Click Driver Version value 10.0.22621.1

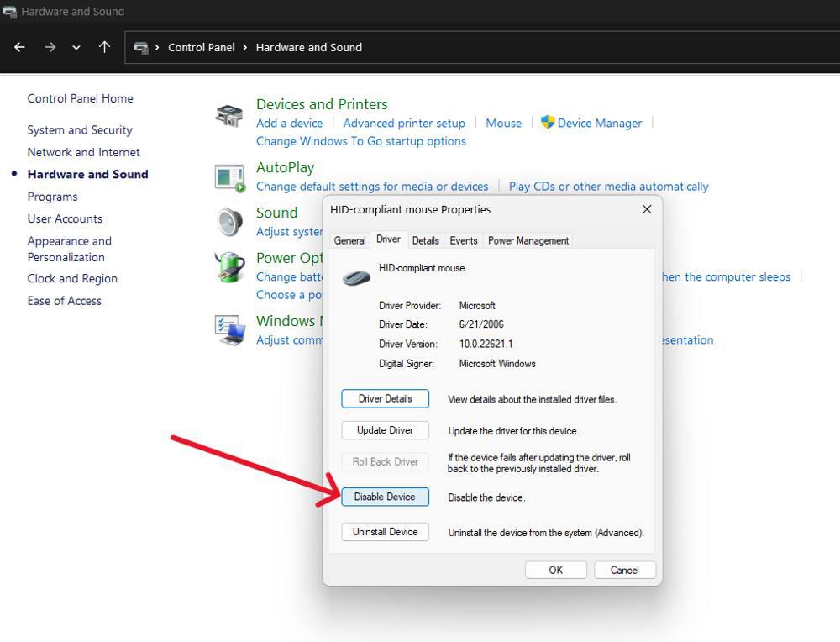coord(486,344)
